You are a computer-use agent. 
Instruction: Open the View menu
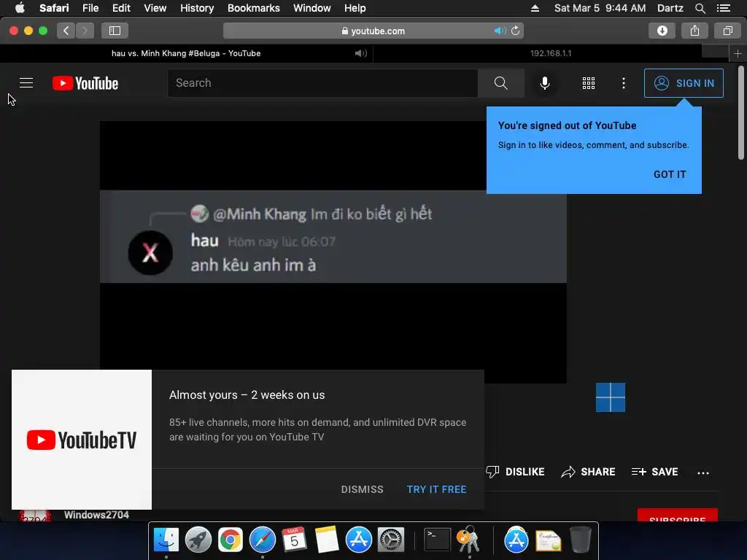(x=155, y=8)
